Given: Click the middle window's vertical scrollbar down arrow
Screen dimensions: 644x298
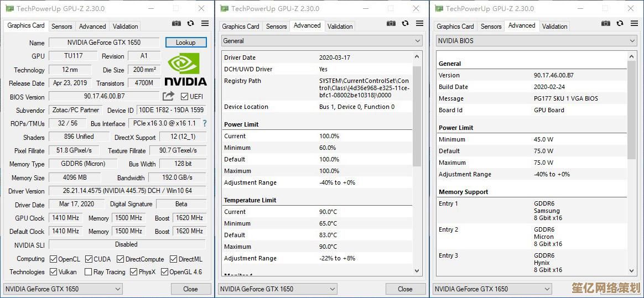Looking at the screenshot, I should pyautogui.click(x=418, y=271).
